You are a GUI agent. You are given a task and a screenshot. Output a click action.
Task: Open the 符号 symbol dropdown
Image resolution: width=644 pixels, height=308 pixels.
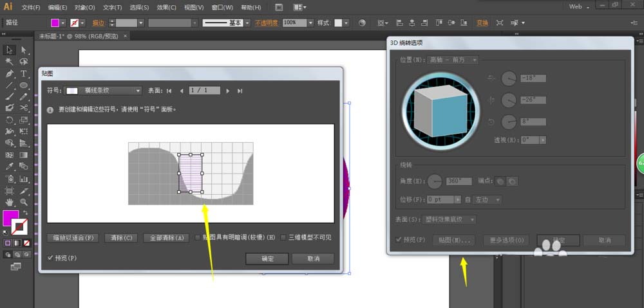click(x=138, y=91)
